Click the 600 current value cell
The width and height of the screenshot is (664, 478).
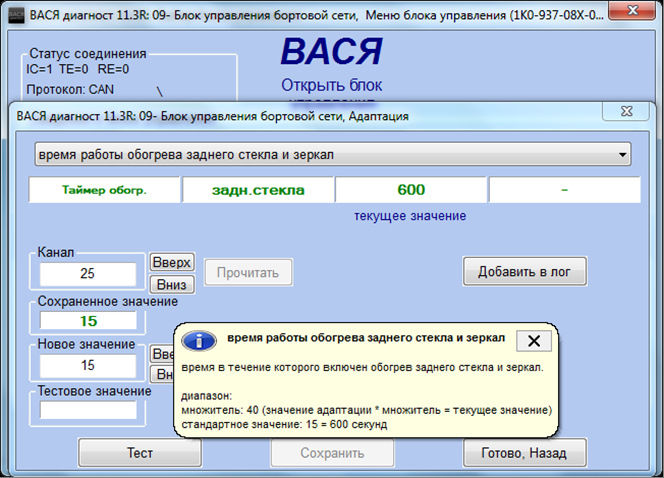click(411, 190)
